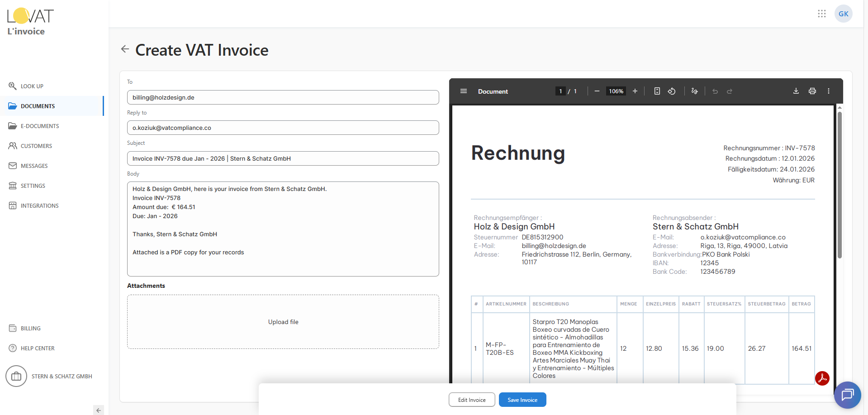
Task: Click the Edit Invoice button
Action: click(471, 400)
